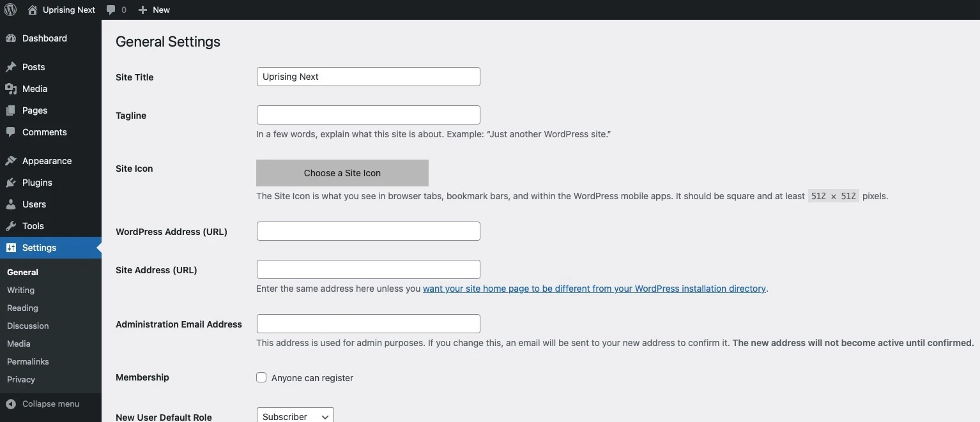Click the WordPress logo icon

point(10,10)
